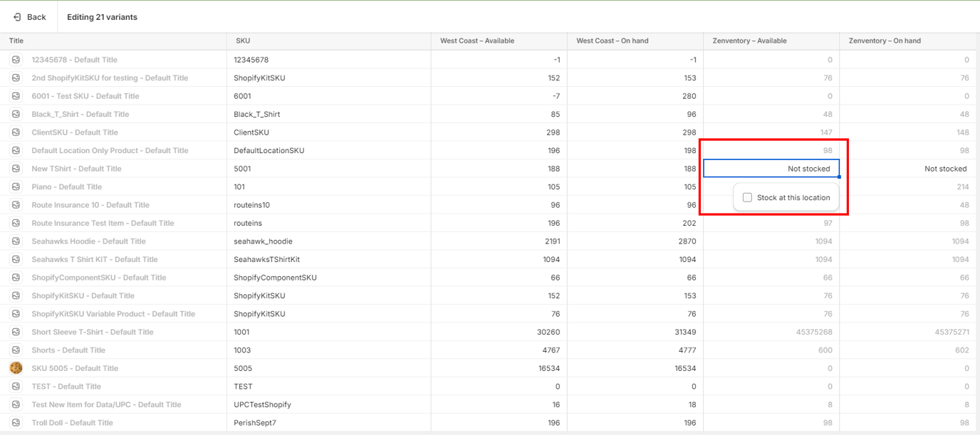Click image icon beside ClientSKU product
This screenshot has width=980, height=435.
(x=16, y=132)
